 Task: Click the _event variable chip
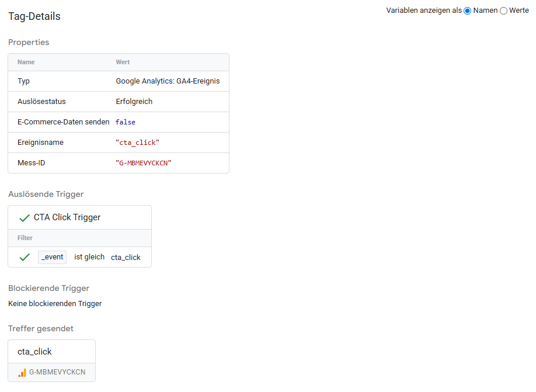click(53, 257)
